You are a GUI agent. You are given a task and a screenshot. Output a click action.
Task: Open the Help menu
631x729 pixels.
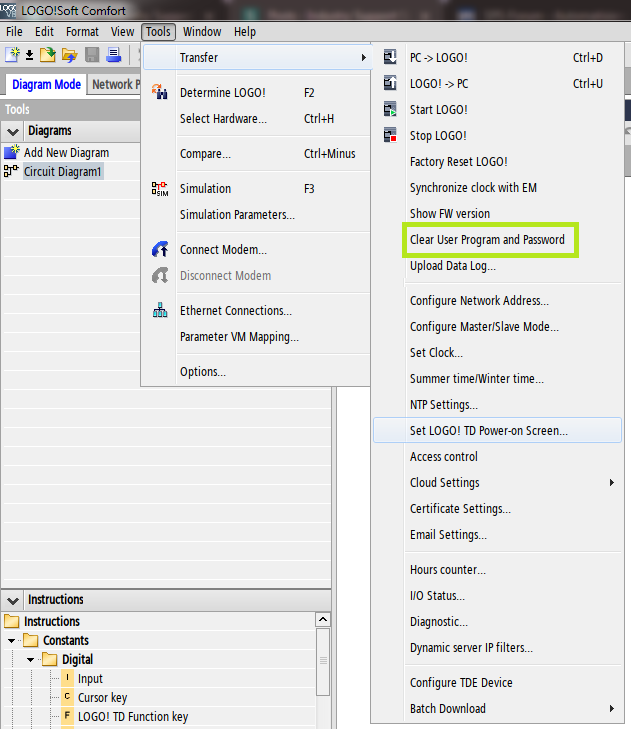[245, 32]
